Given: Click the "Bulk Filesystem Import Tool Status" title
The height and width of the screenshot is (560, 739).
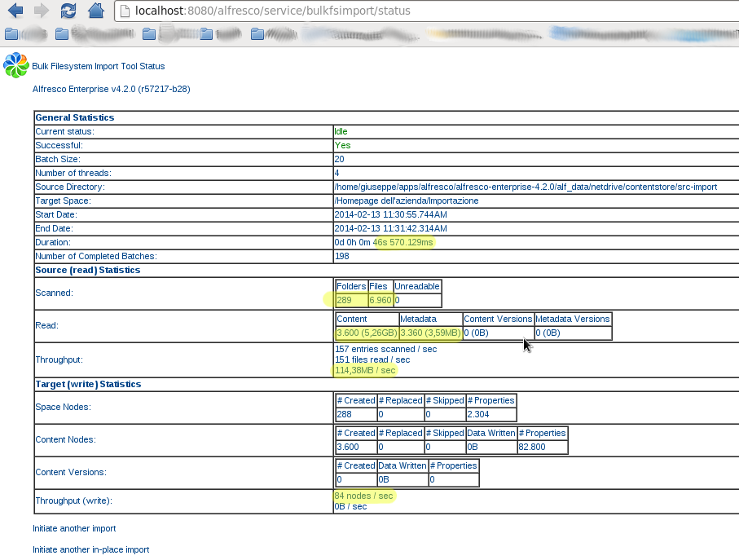Looking at the screenshot, I should [99, 67].
